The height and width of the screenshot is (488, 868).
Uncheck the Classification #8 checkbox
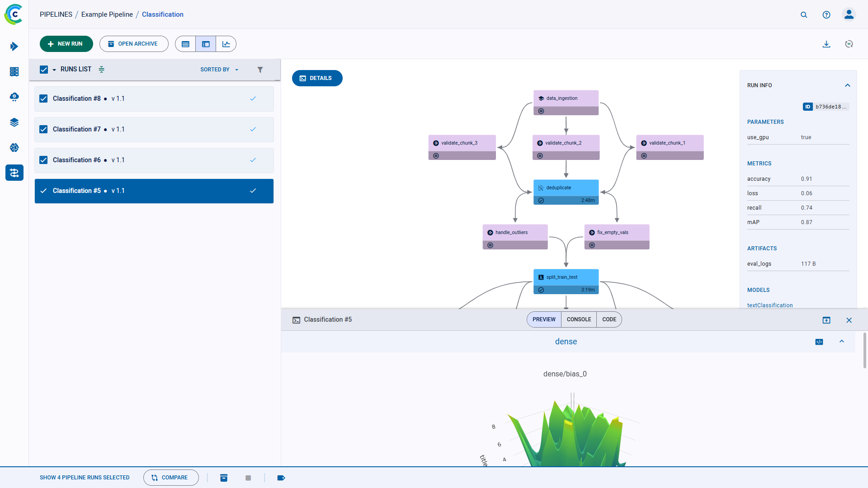[43, 99]
